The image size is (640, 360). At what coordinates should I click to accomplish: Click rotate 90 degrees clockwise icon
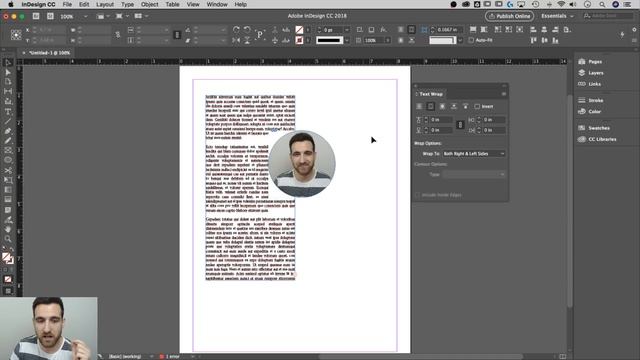point(236,30)
